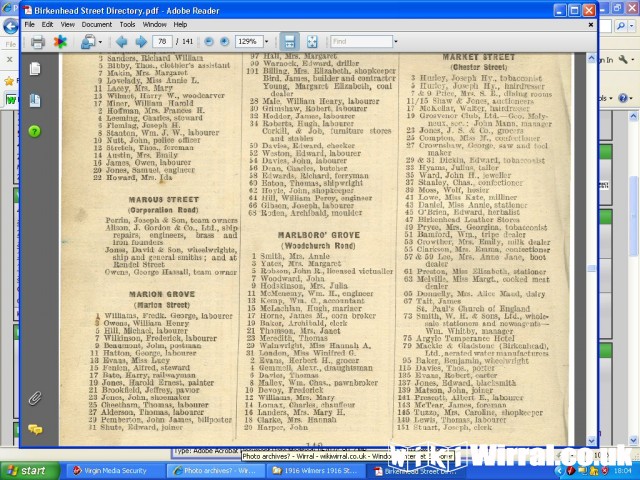Open the Find options dropdown arrow
The image size is (640, 480).
(x=396, y=42)
